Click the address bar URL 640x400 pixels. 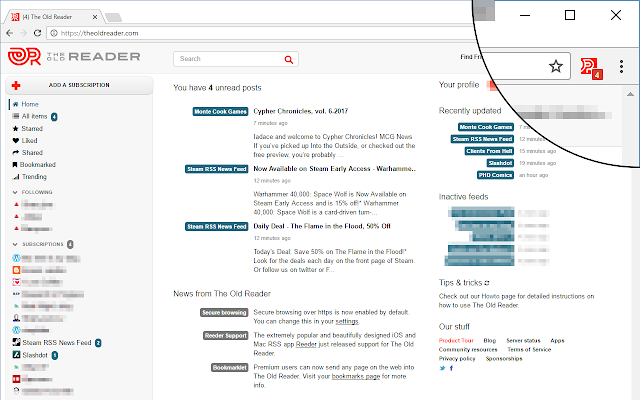[100, 33]
